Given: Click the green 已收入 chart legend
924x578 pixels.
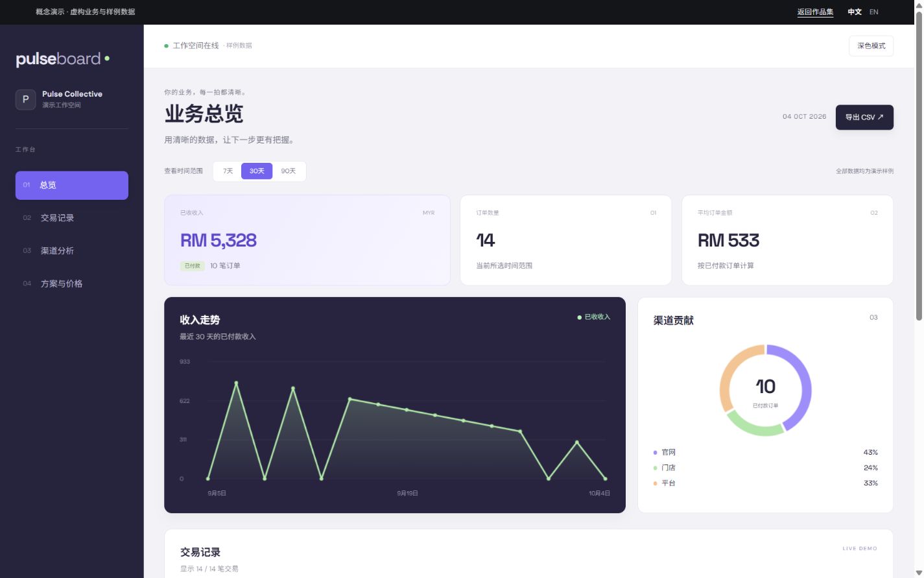Looking at the screenshot, I should [593, 317].
